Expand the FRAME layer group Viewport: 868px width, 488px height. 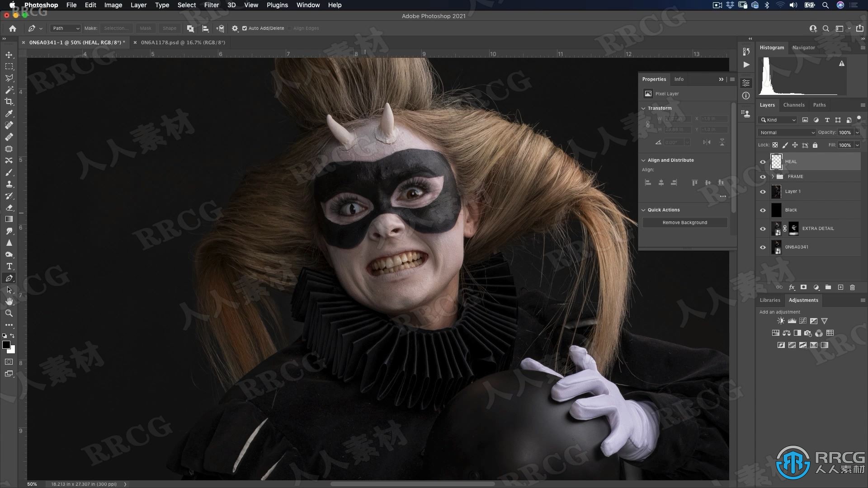coord(771,176)
